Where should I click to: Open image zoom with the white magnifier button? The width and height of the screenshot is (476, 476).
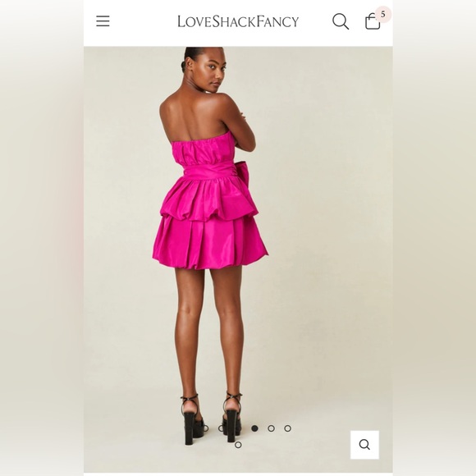[x=364, y=445]
